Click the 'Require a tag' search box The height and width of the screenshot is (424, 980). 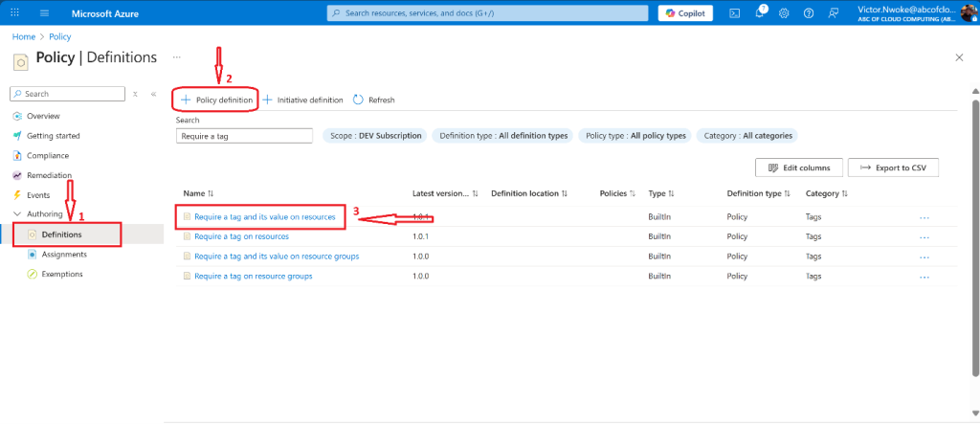244,136
